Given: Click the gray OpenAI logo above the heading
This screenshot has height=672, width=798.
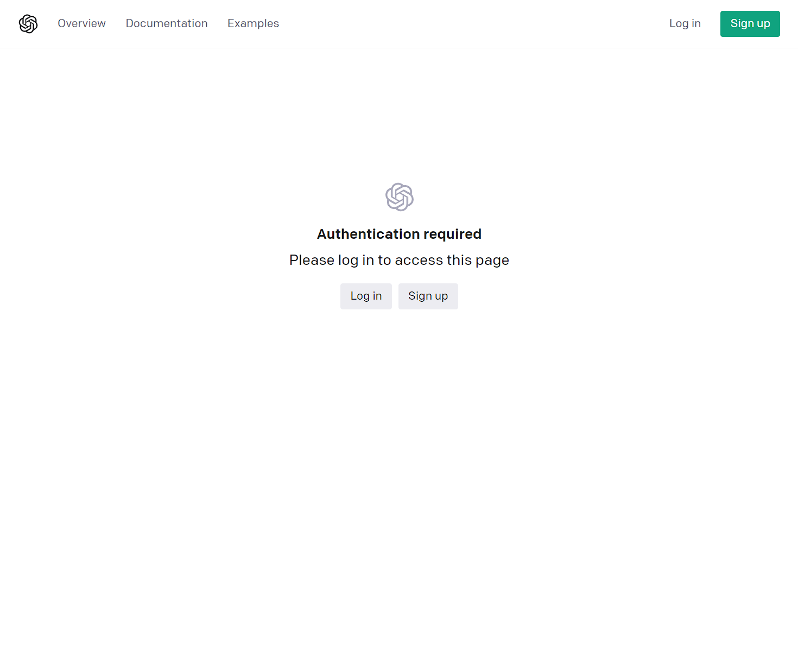Looking at the screenshot, I should pos(400,196).
